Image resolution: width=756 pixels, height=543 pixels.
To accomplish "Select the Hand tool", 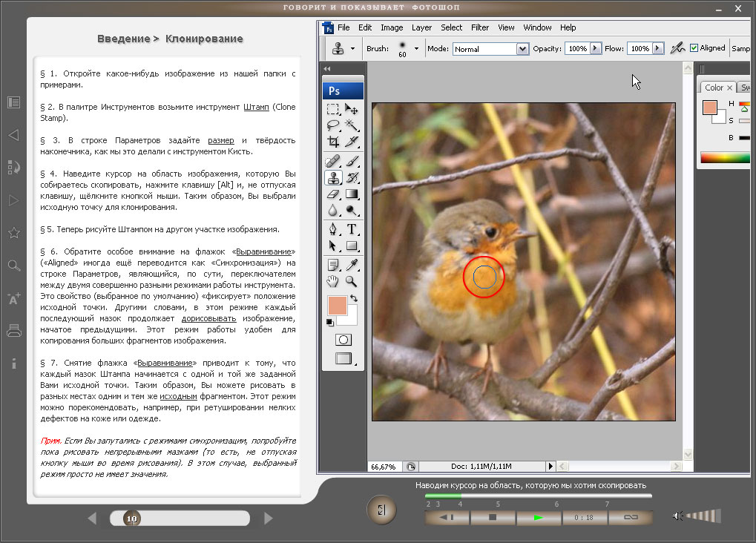I will pos(333,281).
